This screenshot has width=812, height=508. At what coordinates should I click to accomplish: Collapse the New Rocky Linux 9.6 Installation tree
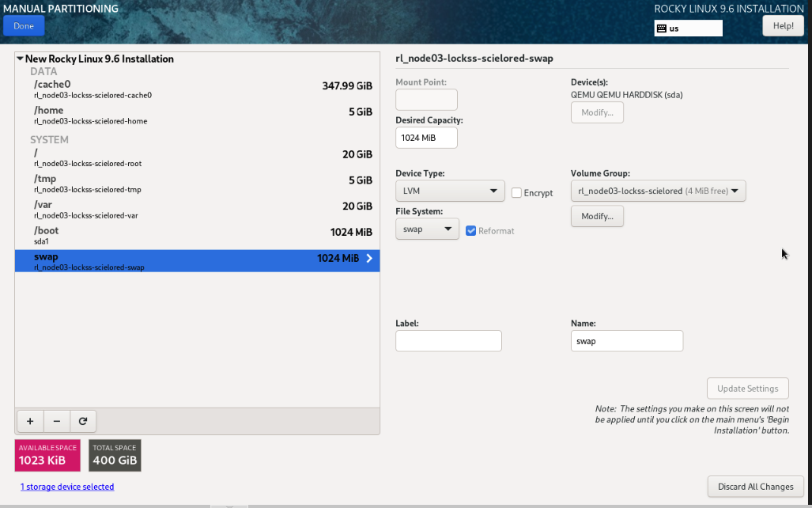tap(20, 59)
